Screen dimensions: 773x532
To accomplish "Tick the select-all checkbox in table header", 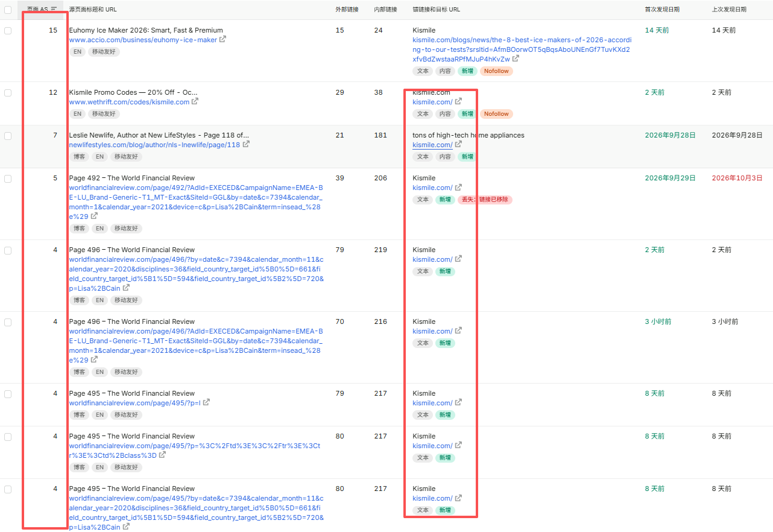I will point(8,9).
